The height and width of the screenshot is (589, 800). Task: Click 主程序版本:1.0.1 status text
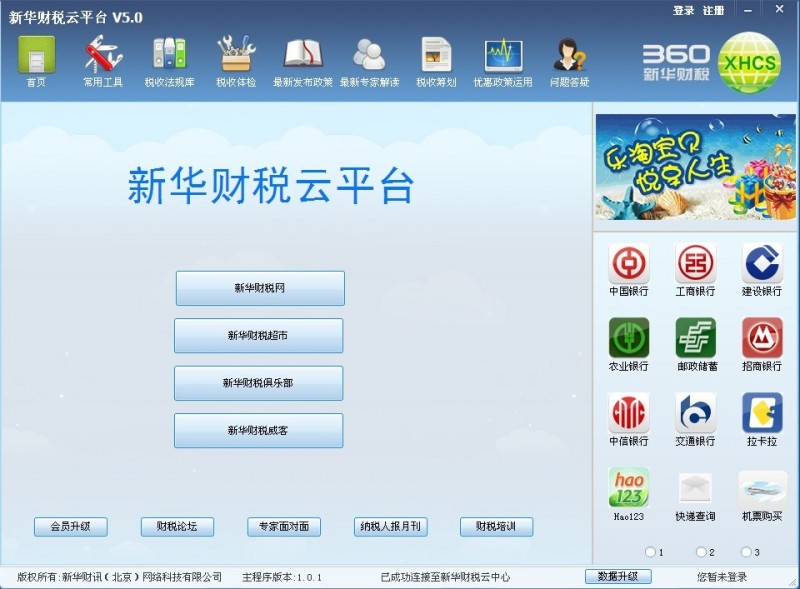(x=282, y=577)
